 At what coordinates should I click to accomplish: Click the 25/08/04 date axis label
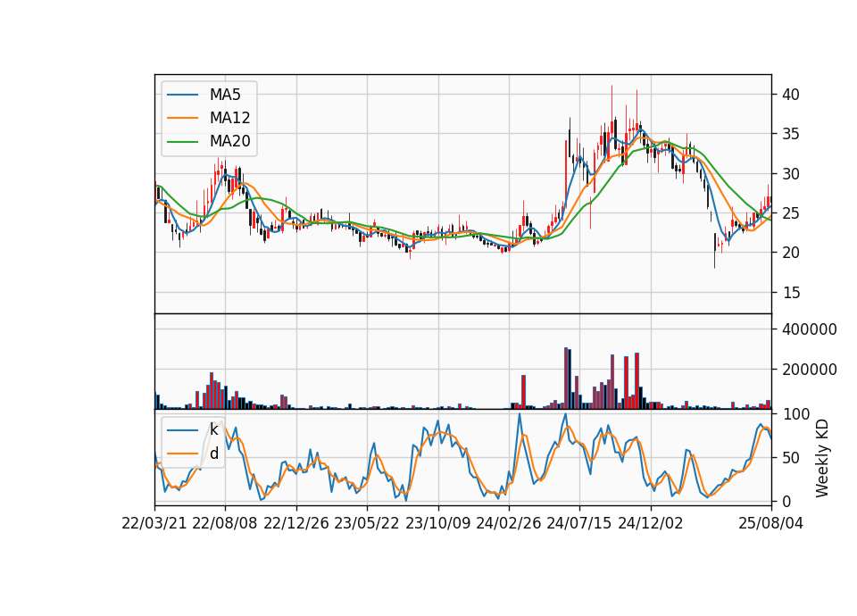pyautogui.click(x=771, y=524)
